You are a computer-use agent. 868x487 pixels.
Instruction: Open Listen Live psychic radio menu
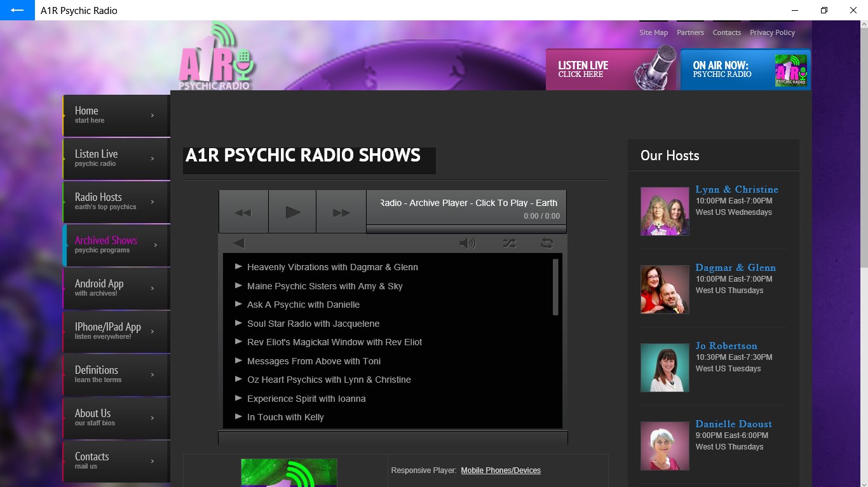click(x=116, y=158)
